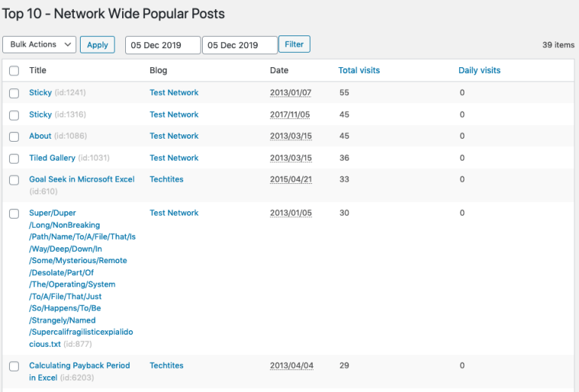Click Test Network blog in Tiled Gallery row
579x392 pixels.
pyautogui.click(x=174, y=158)
